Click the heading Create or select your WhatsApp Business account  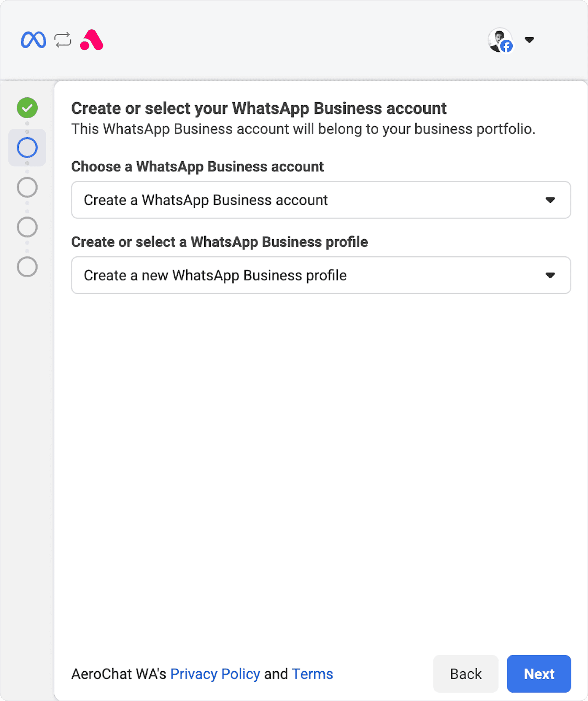pyautogui.click(x=259, y=108)
